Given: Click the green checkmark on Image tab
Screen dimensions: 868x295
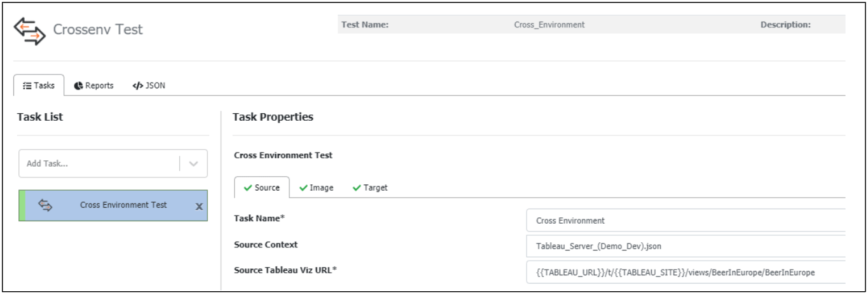Looking at the screenshot, I should click(303, 188).
